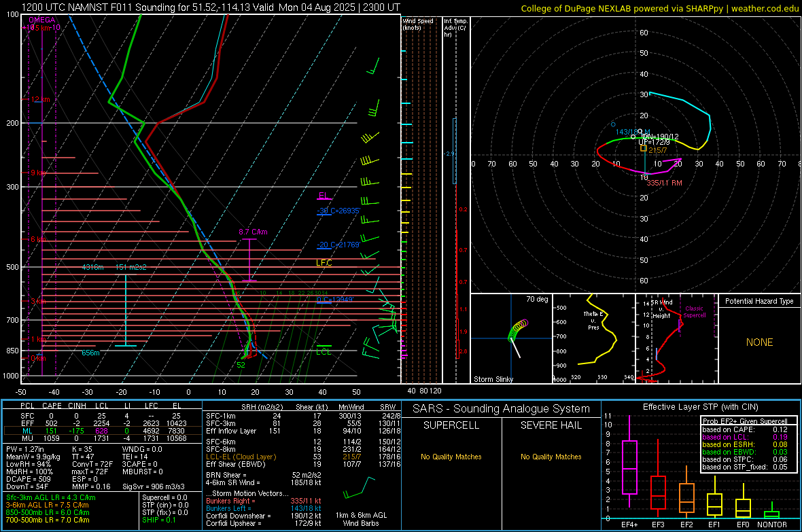Click the 'Classic Supercell' label in SR wind inset
802x532 pixels.
point(695,312)
